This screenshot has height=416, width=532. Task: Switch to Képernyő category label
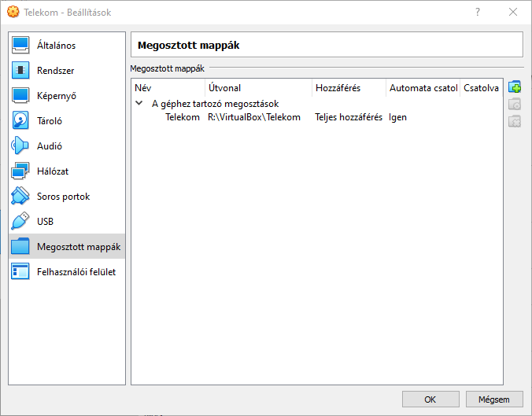(x=57, y=96)
